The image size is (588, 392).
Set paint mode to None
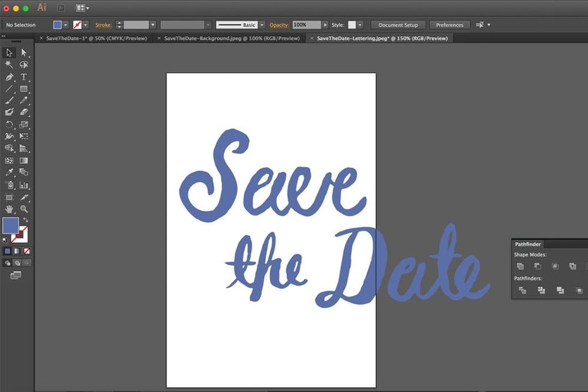(27, 251)
